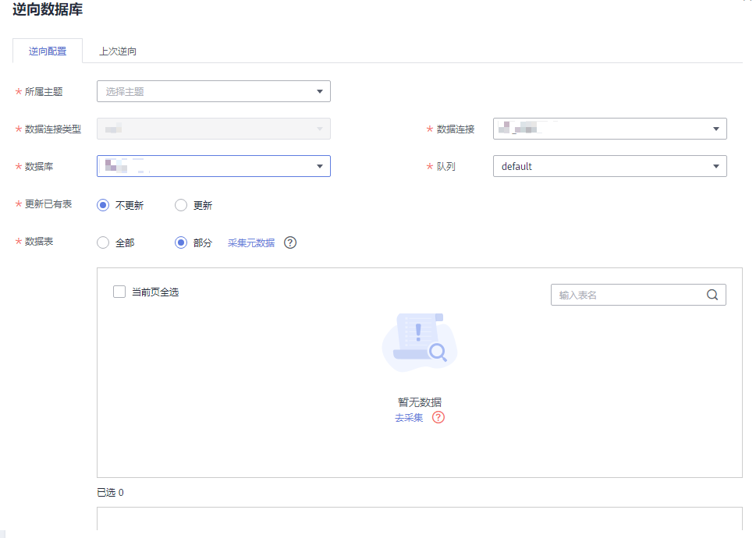
Task: Open the disabled 数据连接类型 dropdown
Action: [x=213, y=129]
